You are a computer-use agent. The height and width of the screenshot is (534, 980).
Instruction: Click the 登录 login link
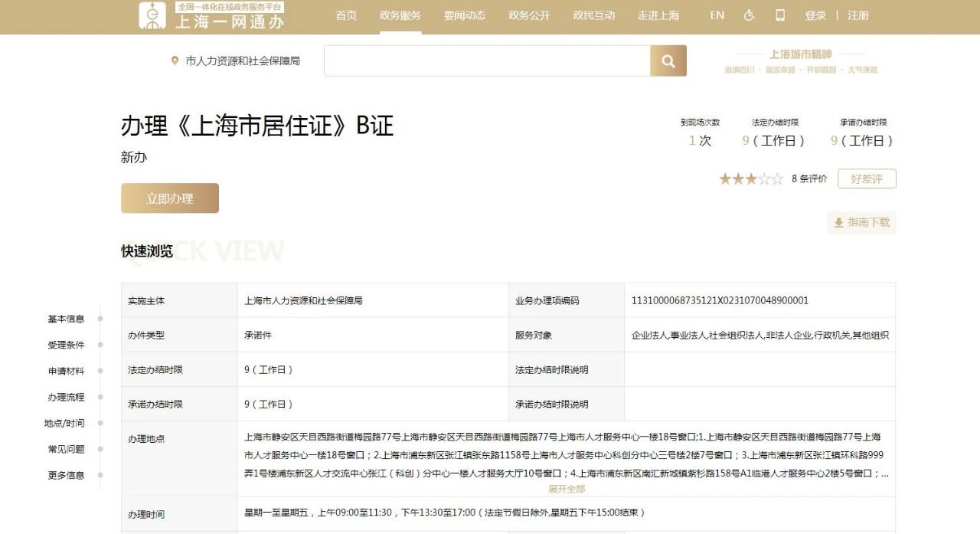[x=815, y=15]
